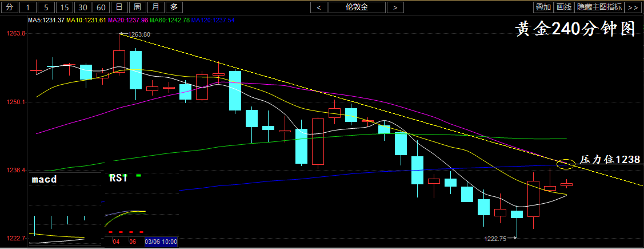Screen dimensions: 644x249
Task: Switch to weekly 周 chart
Action: (137, 7)
